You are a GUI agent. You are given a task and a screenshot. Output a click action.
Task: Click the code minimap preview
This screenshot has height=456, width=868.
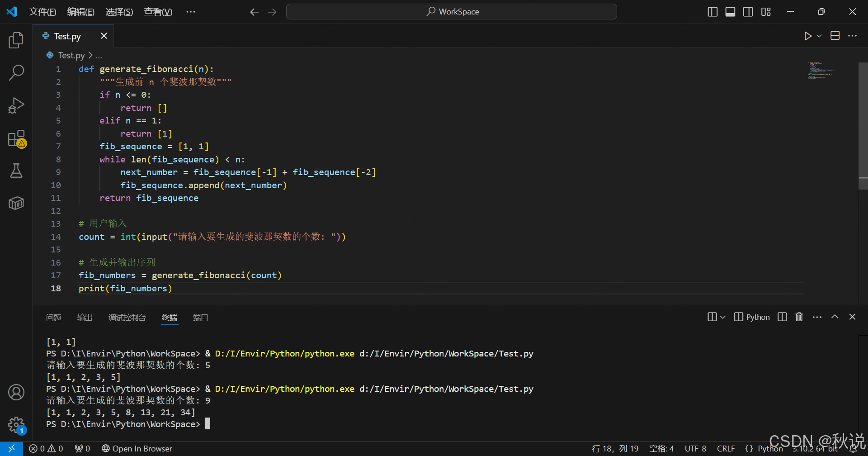[x=821, y=71]
